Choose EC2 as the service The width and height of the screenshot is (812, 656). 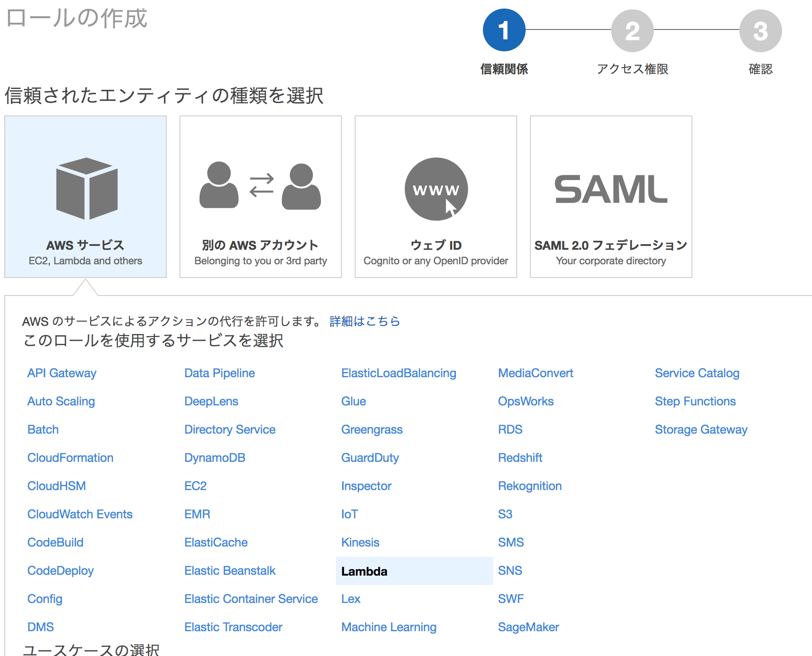pyautogui.click(x=195, y=486)
